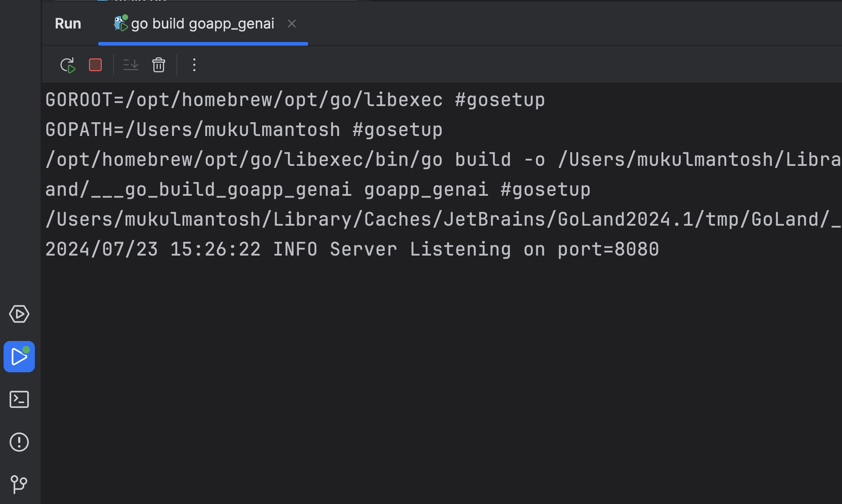The image size is (842, 504).
Task: Stop the running process with red square
Action: pyautogui.click(x=95, y=65)
